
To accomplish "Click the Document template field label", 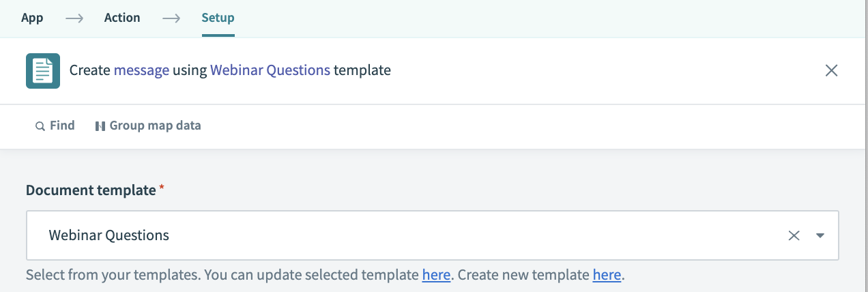I will (x=91, y=190).
